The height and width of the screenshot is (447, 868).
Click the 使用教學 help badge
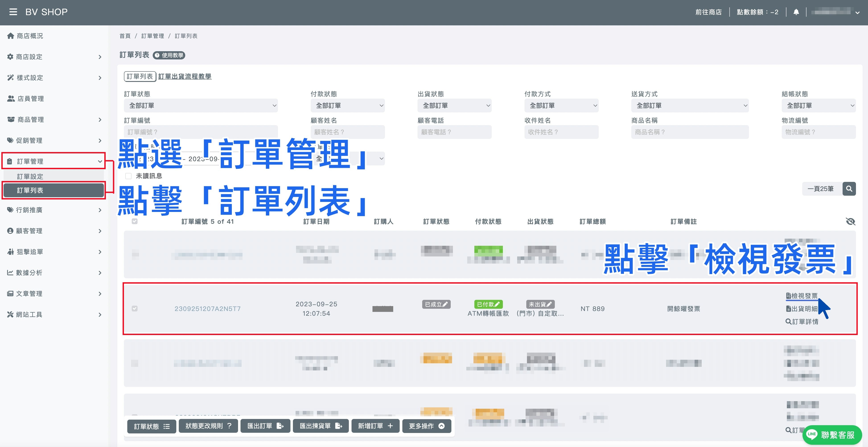(169, 55)
